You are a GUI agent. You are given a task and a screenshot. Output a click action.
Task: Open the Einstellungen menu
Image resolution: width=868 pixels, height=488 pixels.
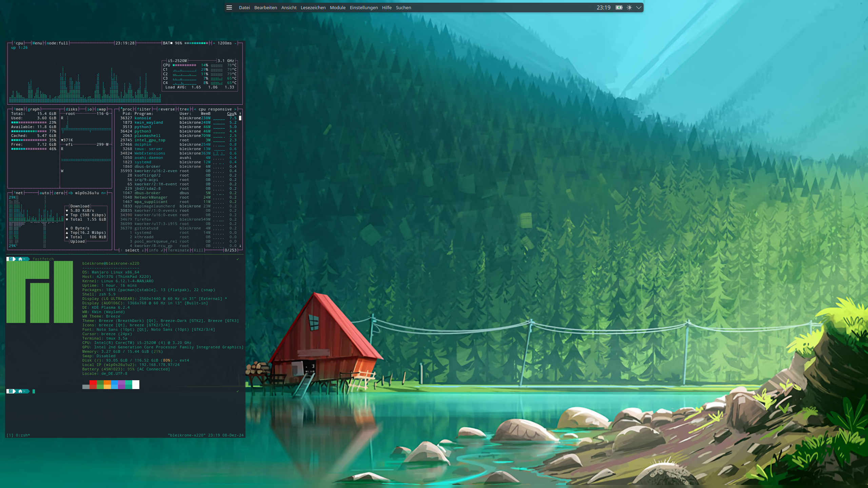pyautogui.click(x=363, y=7)
